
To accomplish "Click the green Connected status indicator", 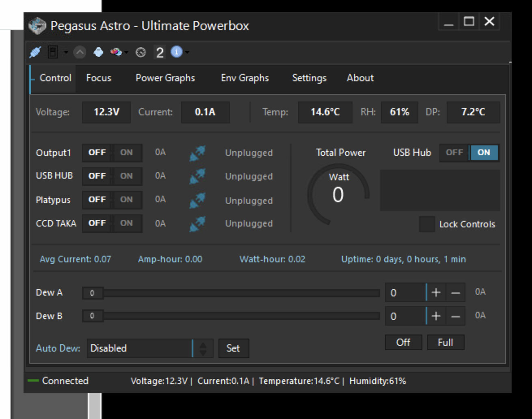I will 33,381.
